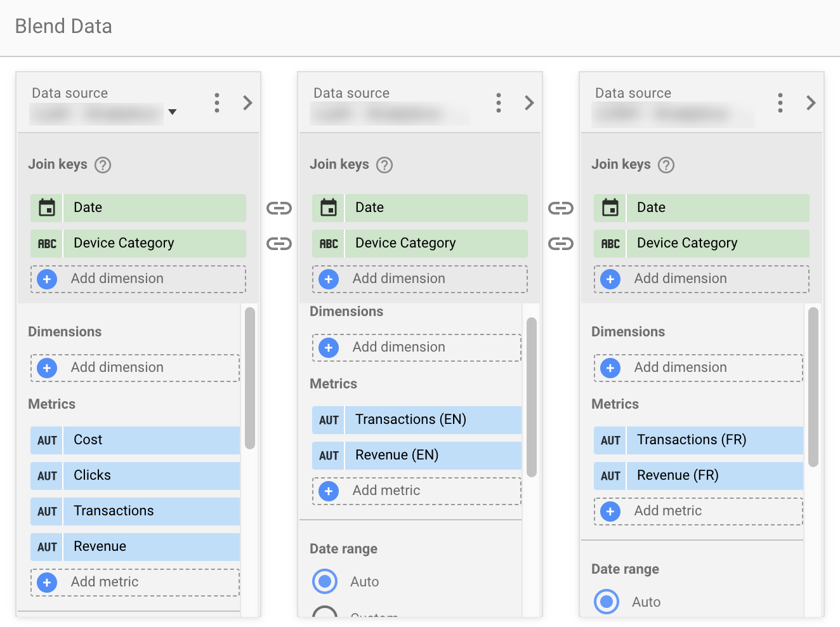The image size is (840, 627).
Task: Select Auto date range in third data source
Action: click(x=607, y=602)
